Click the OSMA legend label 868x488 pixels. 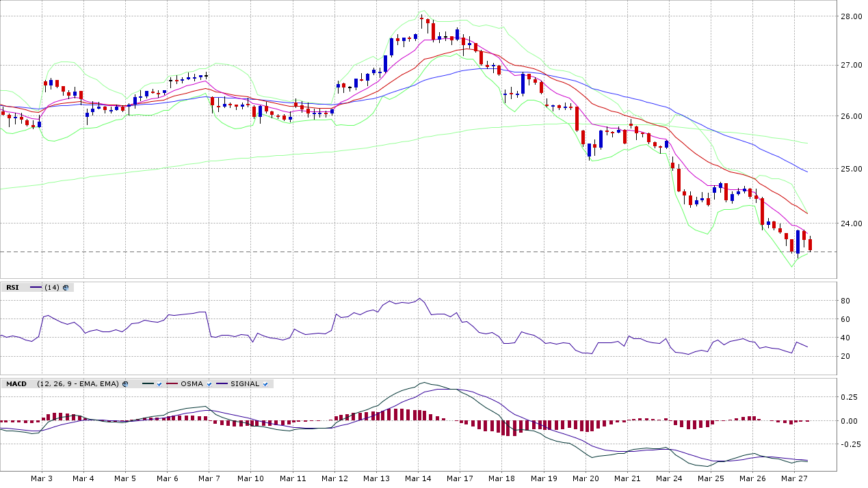pos(192,384)
